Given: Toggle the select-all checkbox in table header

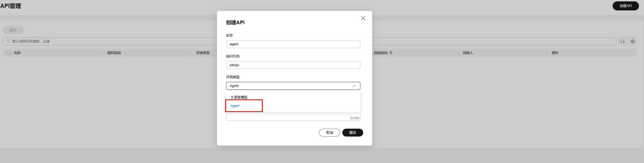Looking at the screenshot, I should tap(9, 53).
